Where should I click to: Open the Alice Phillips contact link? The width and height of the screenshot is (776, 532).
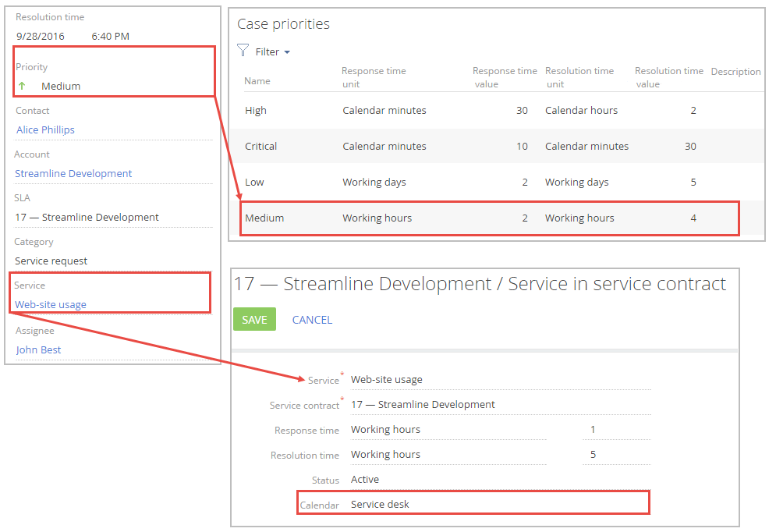pyautogui.click(x=45, y=129)
